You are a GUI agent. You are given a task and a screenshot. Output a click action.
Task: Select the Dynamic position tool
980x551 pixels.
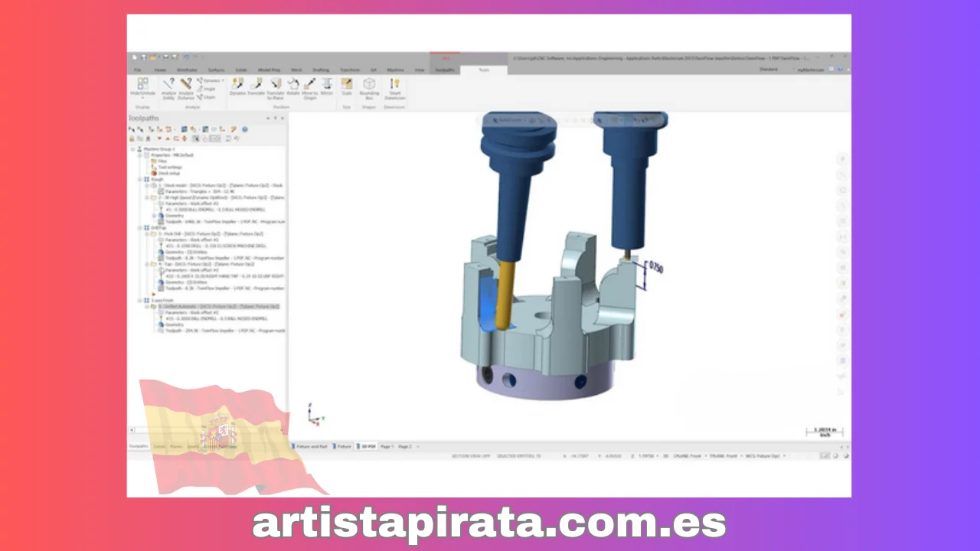pyautogui.click(x=237, y=86)
